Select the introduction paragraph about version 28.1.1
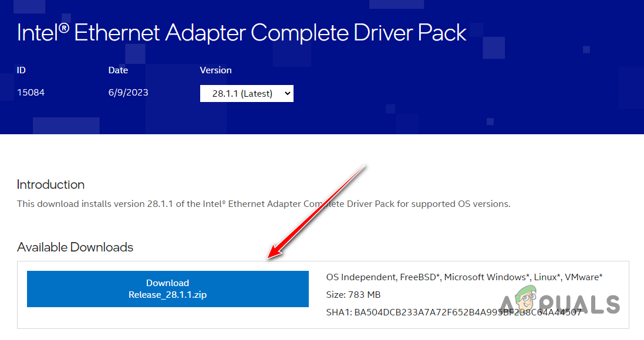Viewport: 644px width, 340px height. [x=263, y=203]
